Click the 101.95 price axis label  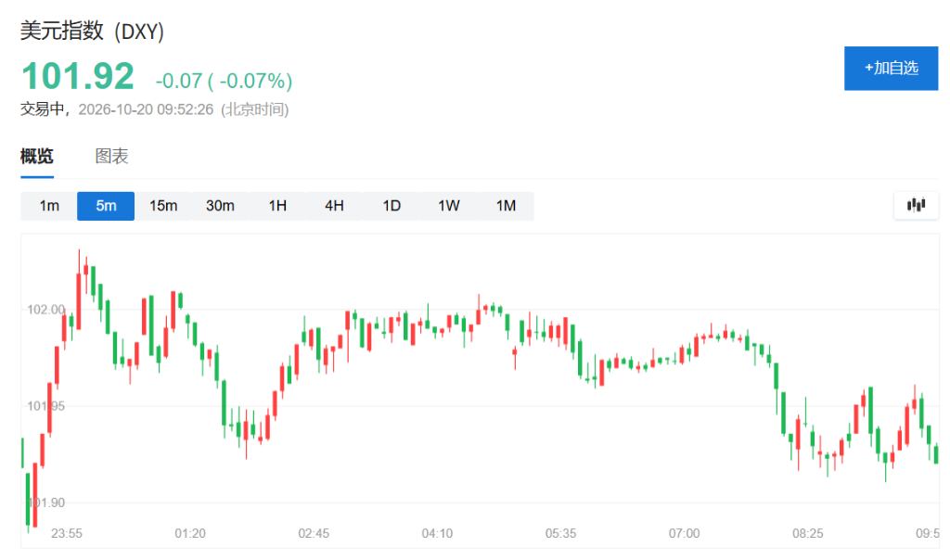tap(45, 406)
